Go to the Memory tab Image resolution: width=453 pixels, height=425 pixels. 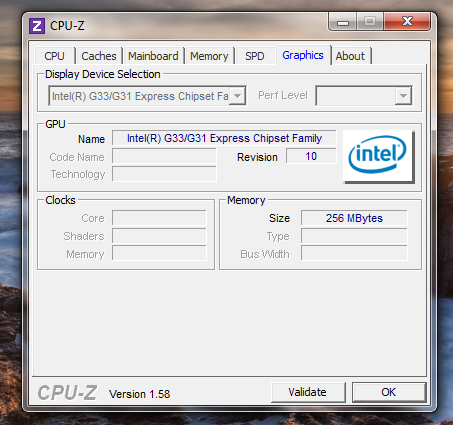click(x=209, y=56)
